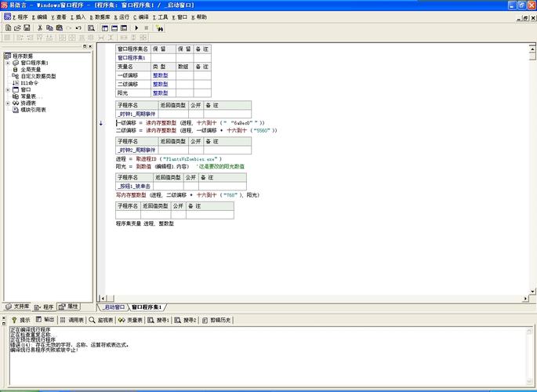Open the 运行 menu
Screen dimensions: 537x392
[122, 16]
